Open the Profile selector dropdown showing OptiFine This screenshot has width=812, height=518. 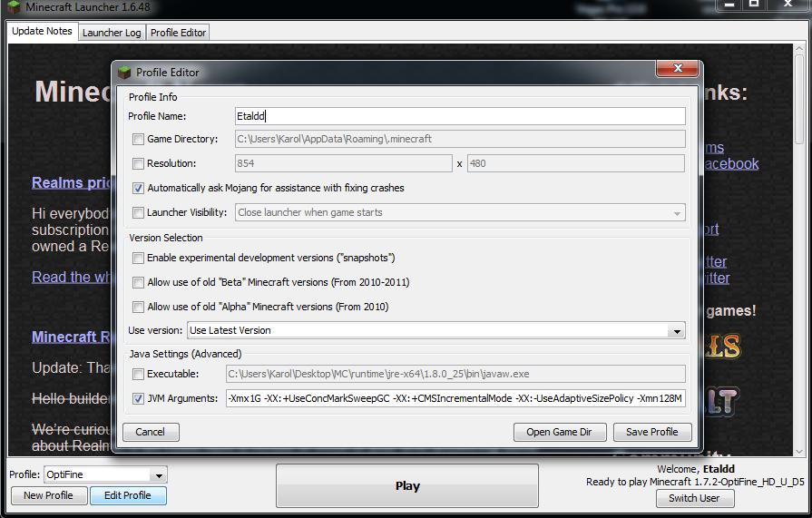coord(105,474)
